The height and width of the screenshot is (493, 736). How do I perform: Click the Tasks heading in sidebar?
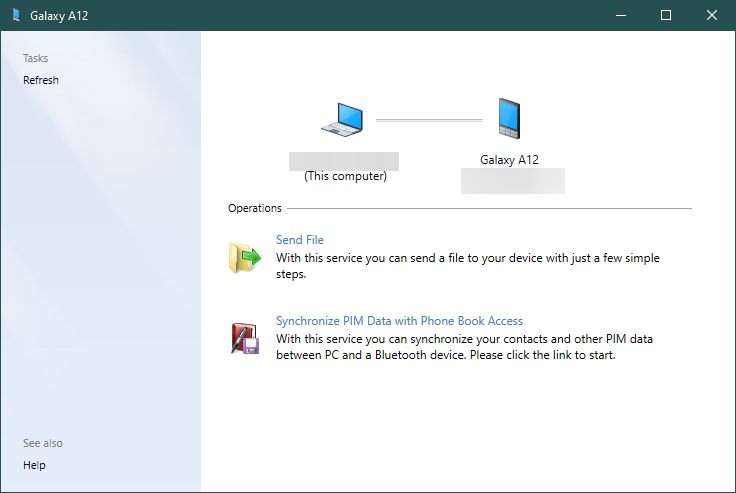(x=35, y=58)
